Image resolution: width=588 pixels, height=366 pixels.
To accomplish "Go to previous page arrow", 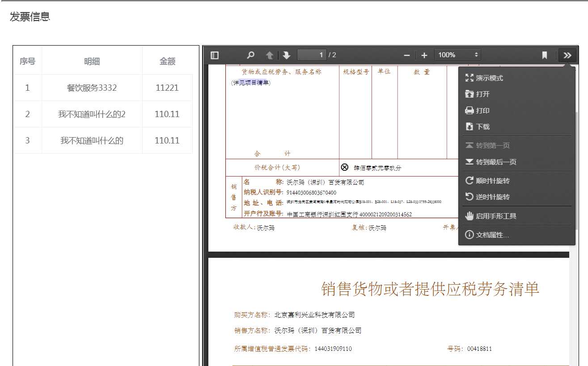I will pyautogui.click(x=270, y=55).
